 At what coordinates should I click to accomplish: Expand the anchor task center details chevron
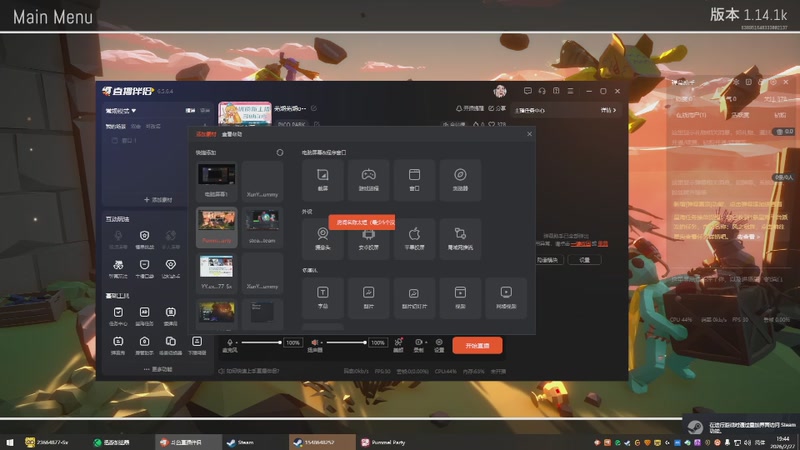click(x=608, y=110)
